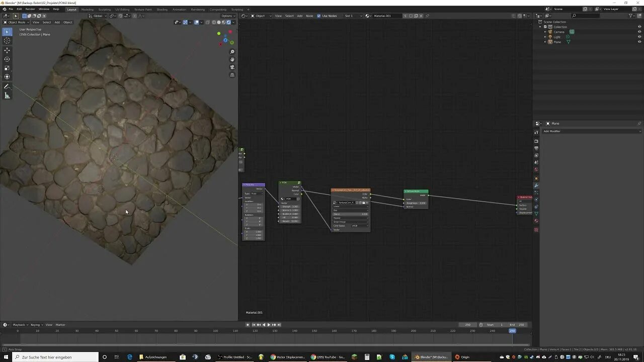Open the Add Modifier dropdown
The width and height of the screenshot is (644, 362).
[x=592, y=131]
